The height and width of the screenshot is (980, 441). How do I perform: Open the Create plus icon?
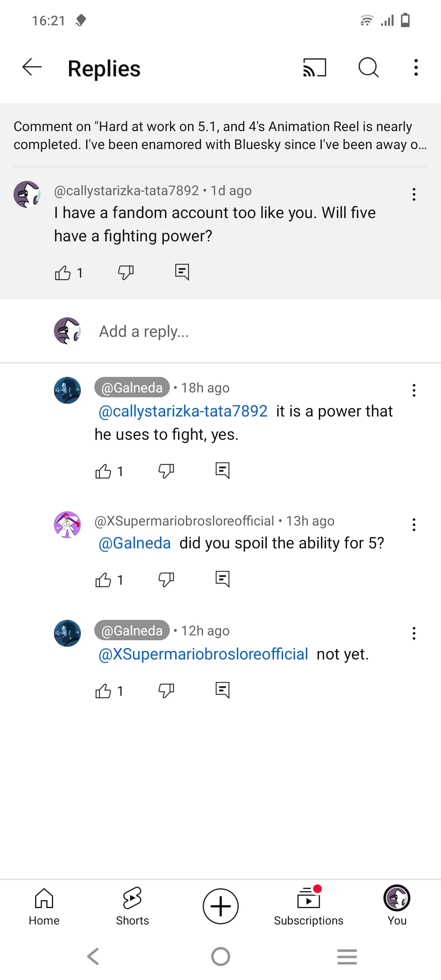(220, 906)
